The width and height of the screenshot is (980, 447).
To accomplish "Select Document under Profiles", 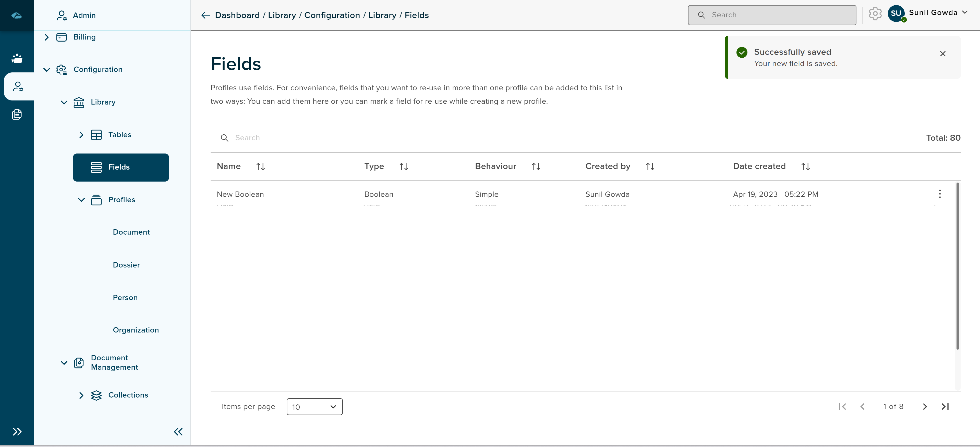I will [131, 232].
